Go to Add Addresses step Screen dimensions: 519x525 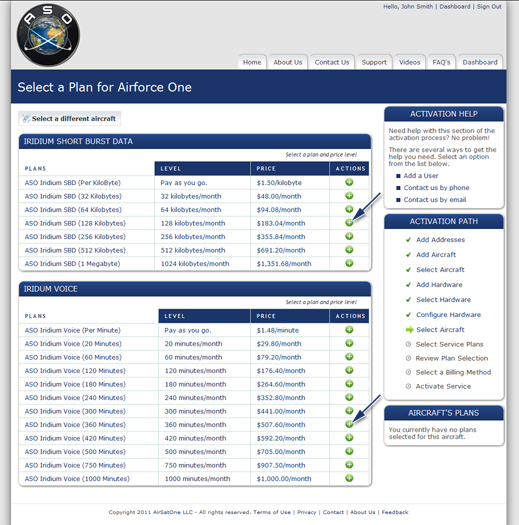440,240
